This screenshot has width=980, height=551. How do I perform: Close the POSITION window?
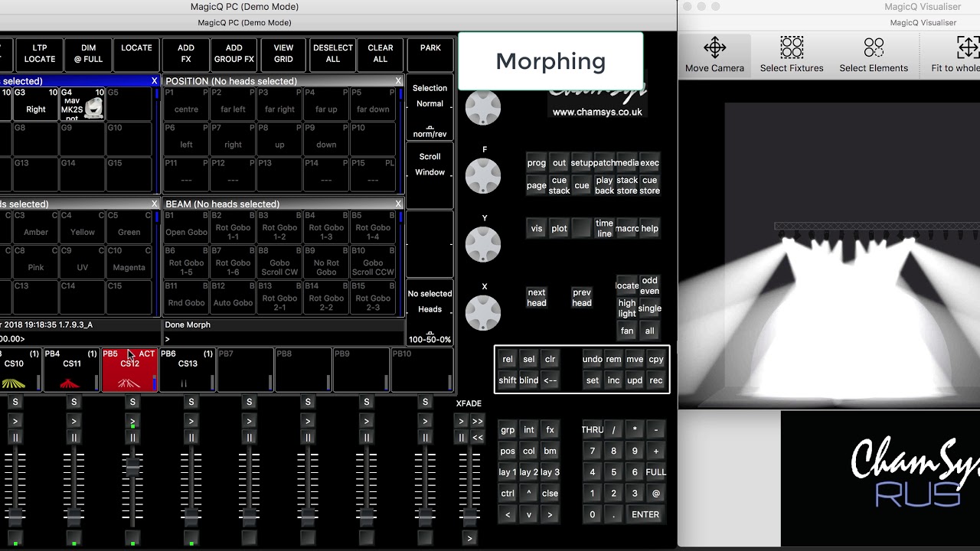398,81
